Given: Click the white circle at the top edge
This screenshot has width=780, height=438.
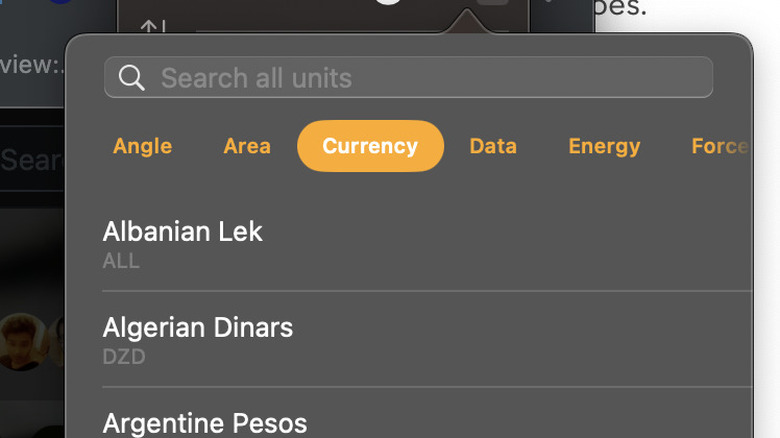Looking at the screenshot, I should coord(388,3).
